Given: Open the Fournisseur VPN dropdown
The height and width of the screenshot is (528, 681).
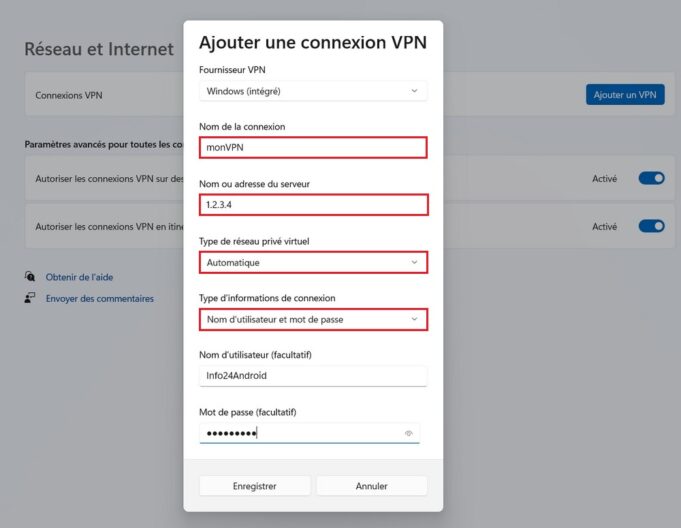Looking at the screenshot, I should pos(313,91).
